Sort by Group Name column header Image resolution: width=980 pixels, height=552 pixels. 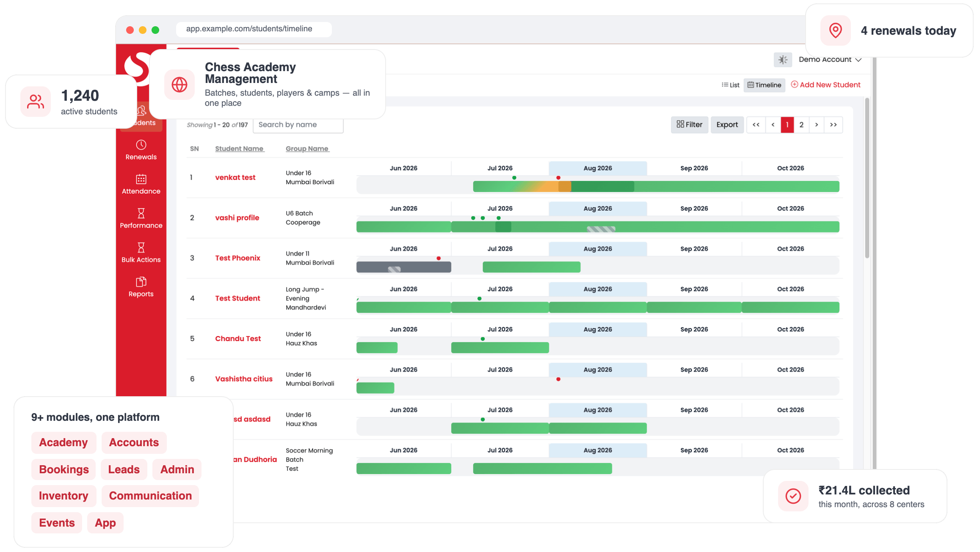tap(307, 149)
